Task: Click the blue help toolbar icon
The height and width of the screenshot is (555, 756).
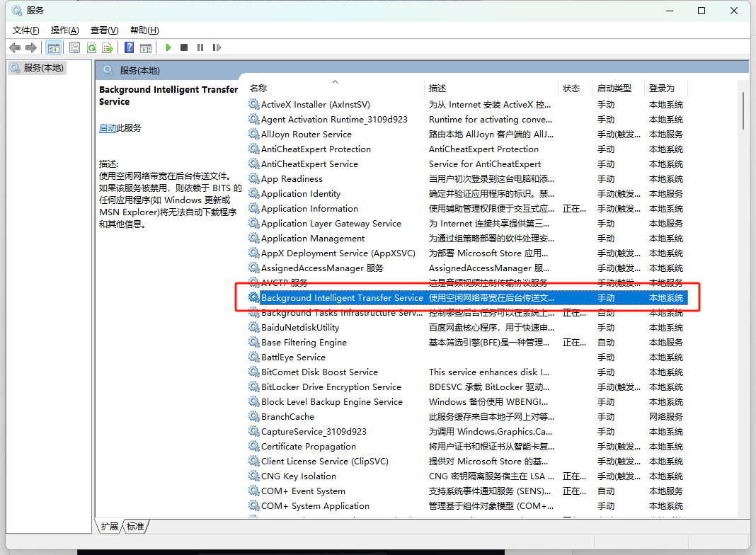Action: click(x=129, y=47)
